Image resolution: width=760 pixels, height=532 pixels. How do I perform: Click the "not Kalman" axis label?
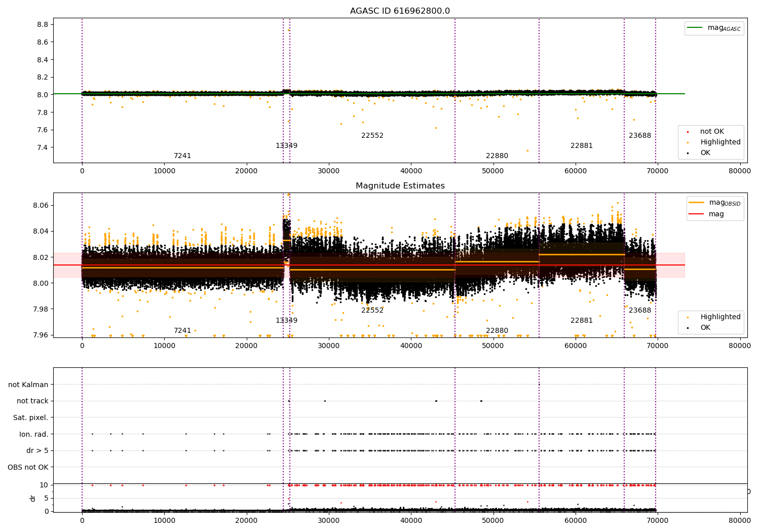28,385
